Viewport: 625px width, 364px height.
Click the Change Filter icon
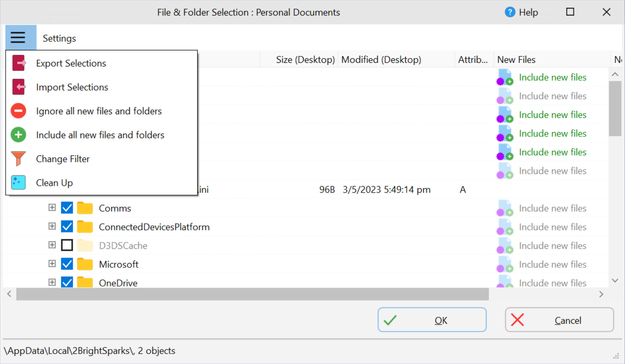click(x=18, y=159)
